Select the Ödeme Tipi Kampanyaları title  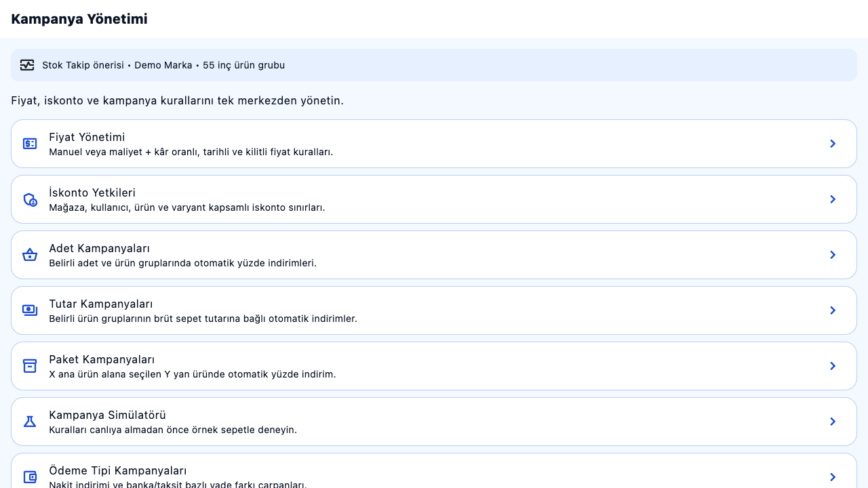click(118, 471)
